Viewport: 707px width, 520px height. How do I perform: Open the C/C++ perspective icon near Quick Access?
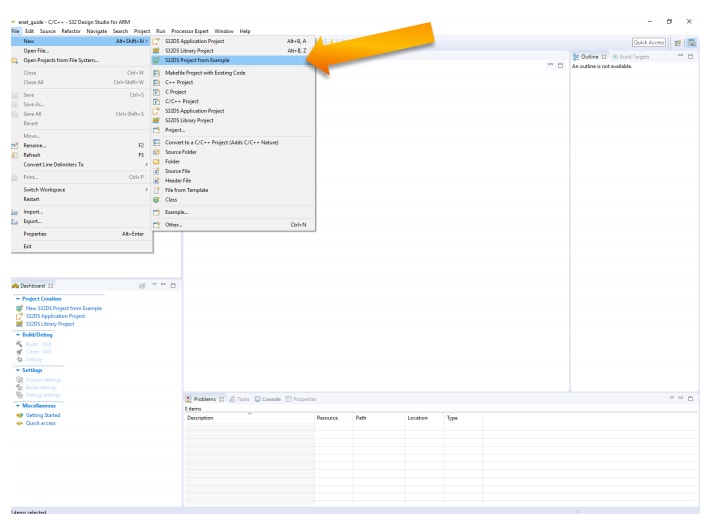[x=692, y=42]
